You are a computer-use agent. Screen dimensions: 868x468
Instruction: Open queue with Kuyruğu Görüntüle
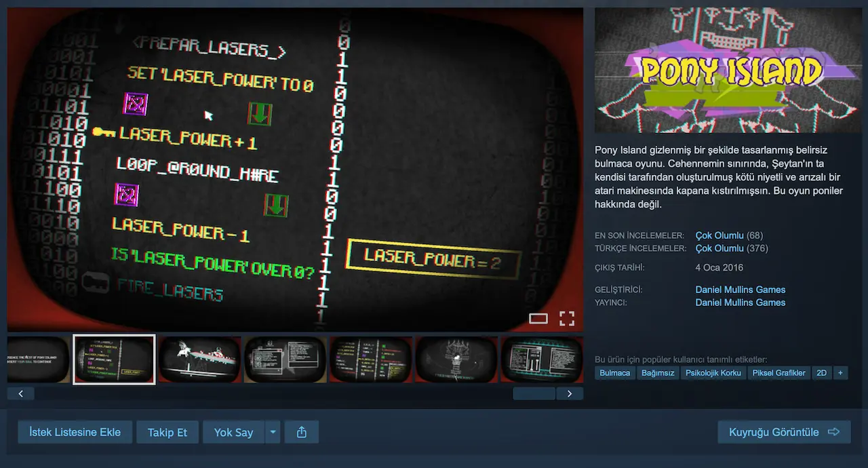(x=784, y=432)
